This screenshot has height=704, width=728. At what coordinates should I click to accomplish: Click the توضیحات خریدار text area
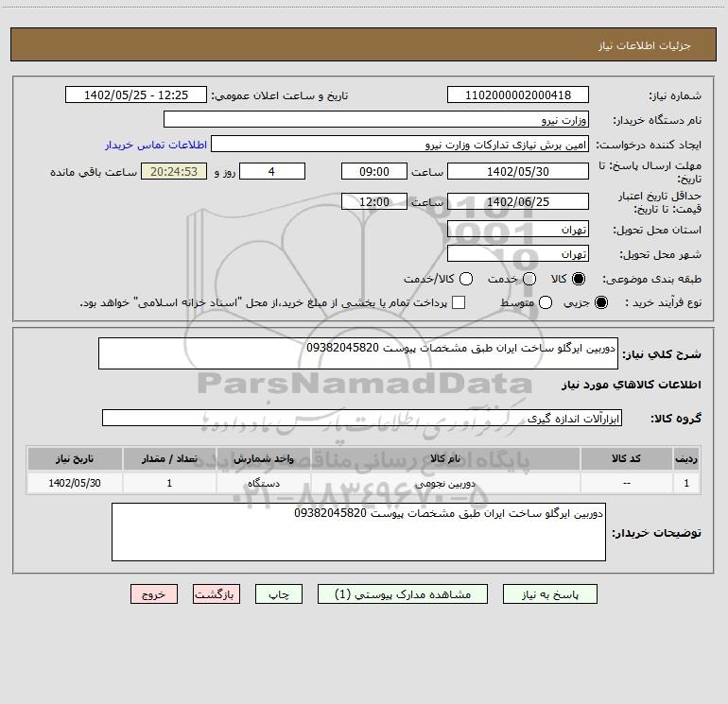(358, 532)
